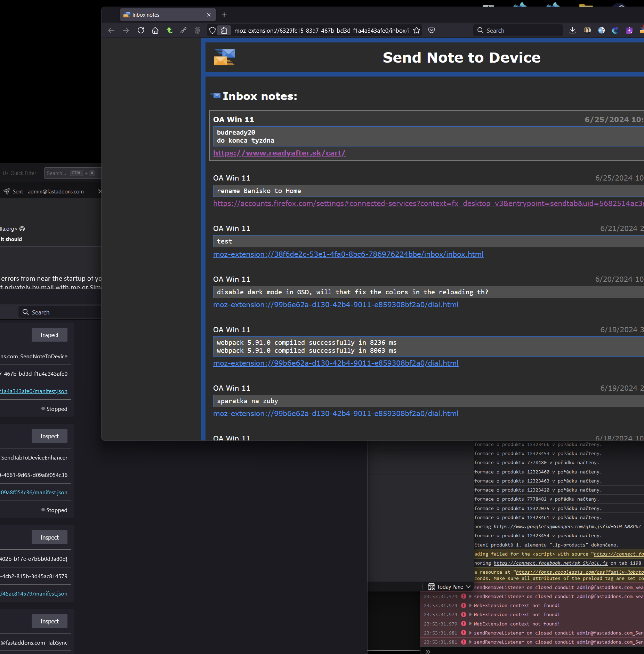Click the tracking protection shield icon
Image resolution: width=644 pixels, height=654 pixels.
tap(212, 31)
